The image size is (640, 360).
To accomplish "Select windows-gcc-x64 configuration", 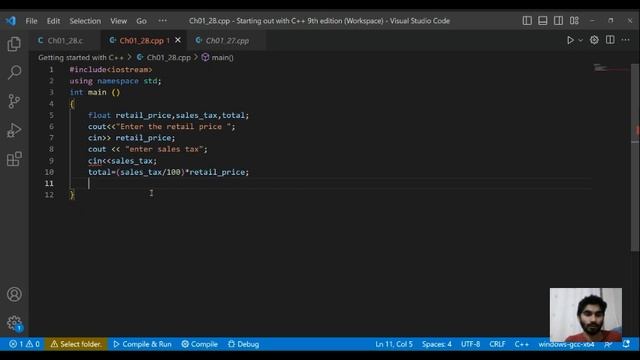I will pyautogui.click(x=566, y=344).
